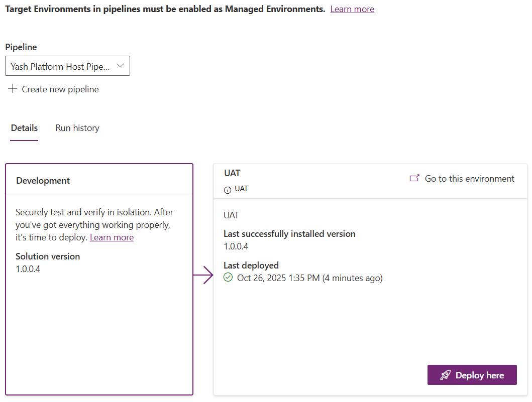Screen dimensions: 532x402
Task: Click the plus icon beside Create new pipeline
Action: pos(13,89)
